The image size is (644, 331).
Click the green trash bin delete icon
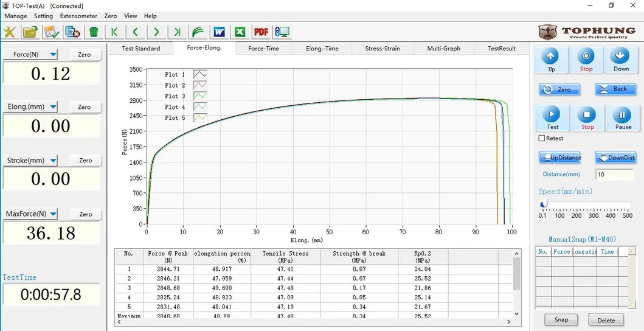click(94, 32)
